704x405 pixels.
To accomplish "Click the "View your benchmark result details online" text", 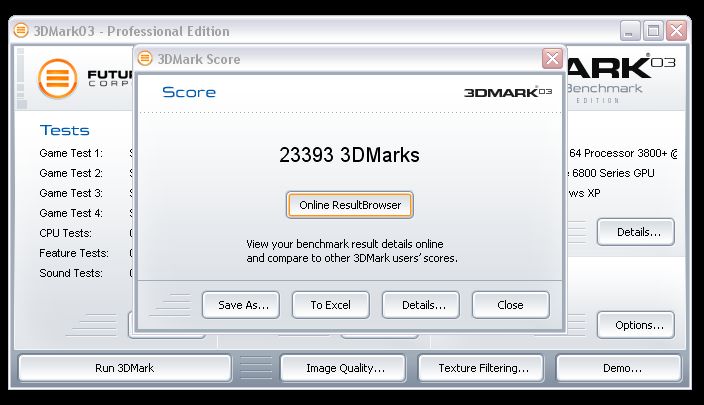I will tap(345, 244).
